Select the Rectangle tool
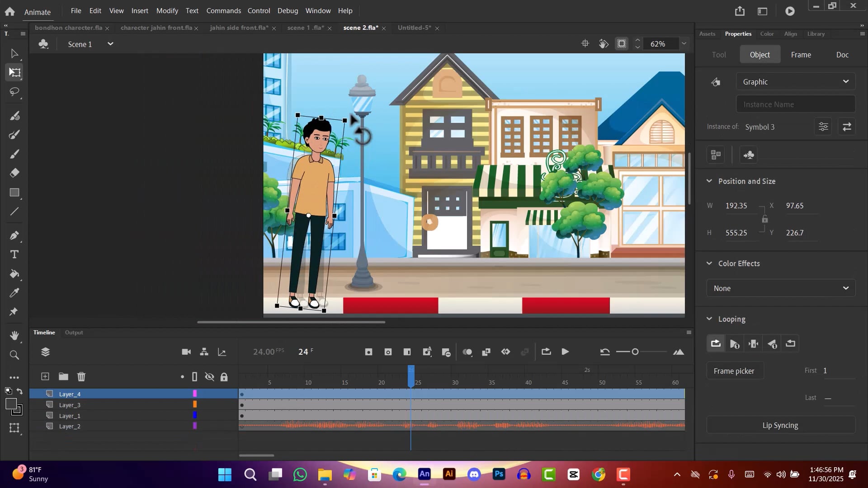 tap(14, 193)
